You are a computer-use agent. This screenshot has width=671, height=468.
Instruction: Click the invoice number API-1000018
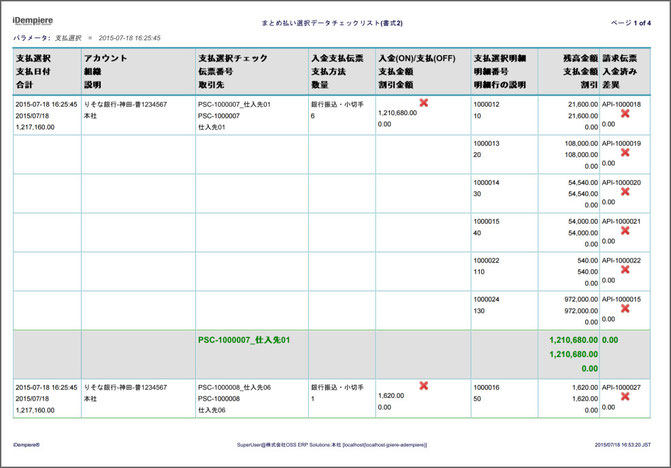click(621, 104)
